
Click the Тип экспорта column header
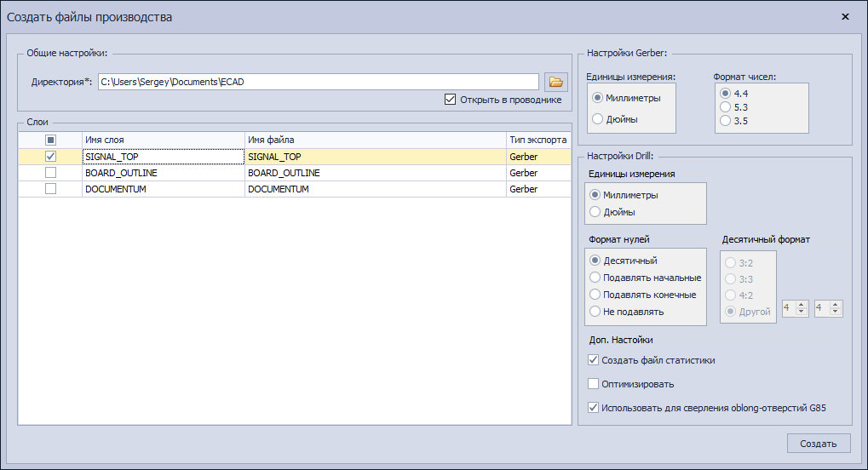point(538,140)
